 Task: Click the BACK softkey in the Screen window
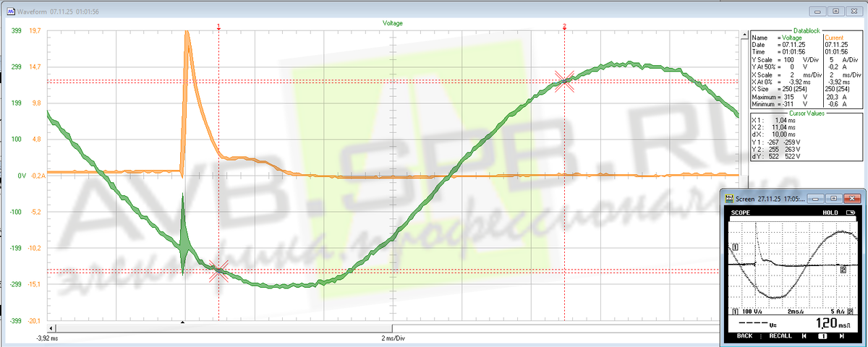(744, 336)
